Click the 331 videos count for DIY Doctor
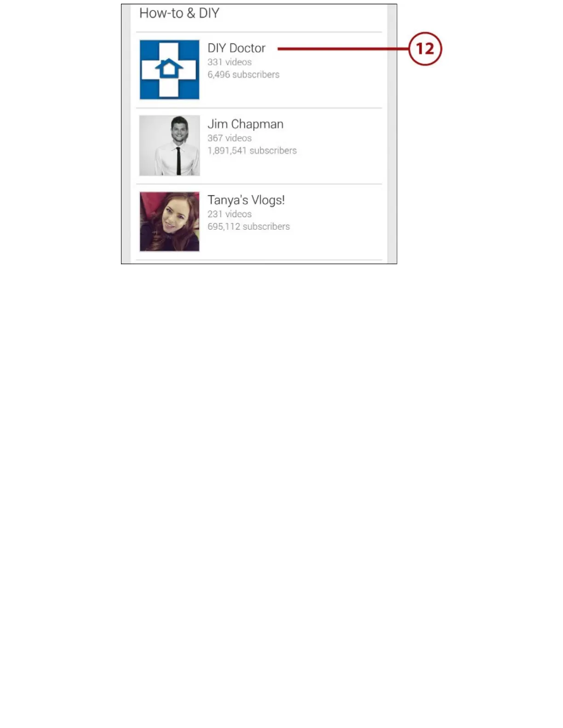This screenshot has height=728, width=563. tap(230, 62)
